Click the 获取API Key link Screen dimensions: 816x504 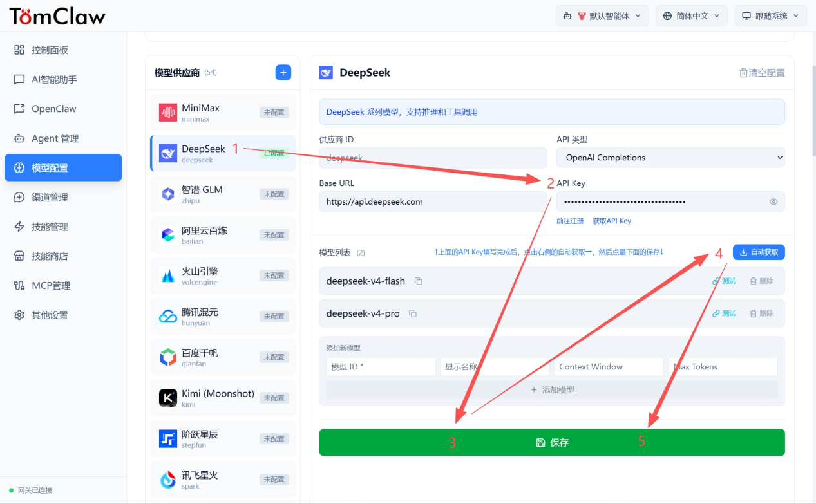point(612,221)
